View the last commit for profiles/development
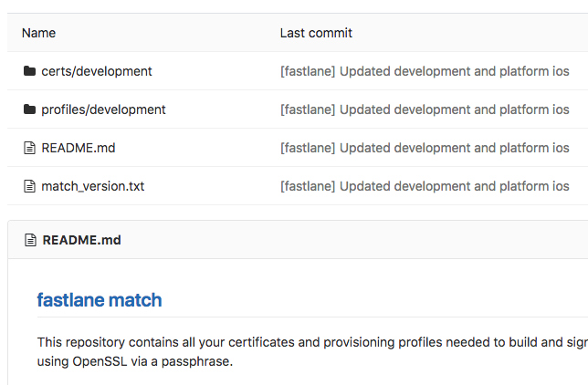588x385 pixels. click(x=425, y=109)
